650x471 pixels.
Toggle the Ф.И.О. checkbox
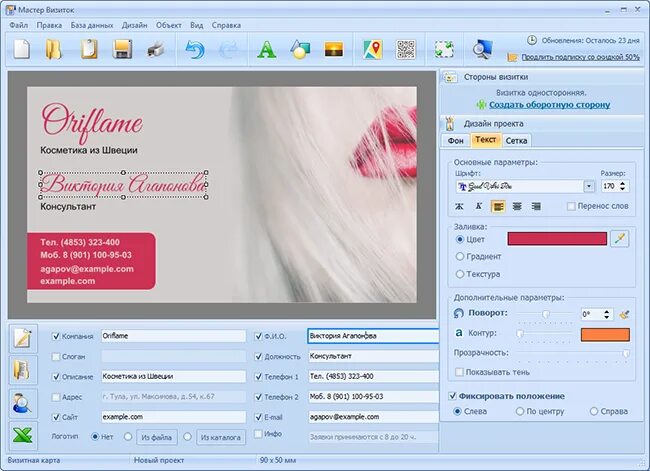point(259,336)
